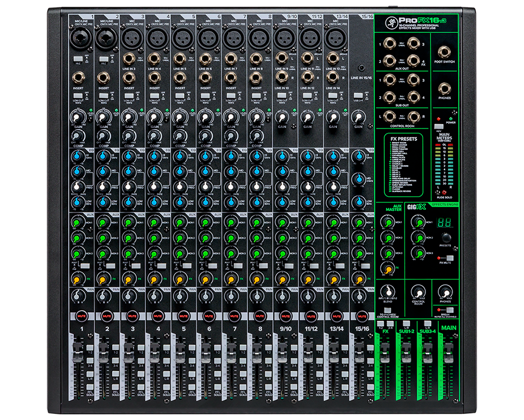The image size is (524, 420).
Task: Adjust Aux Master FX knob
Action: click(388, 268)
